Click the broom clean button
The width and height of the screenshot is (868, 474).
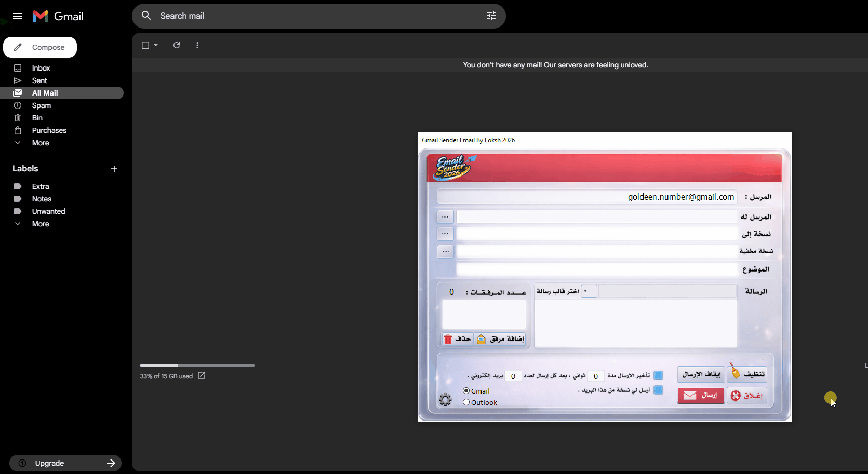coord(747,374)
